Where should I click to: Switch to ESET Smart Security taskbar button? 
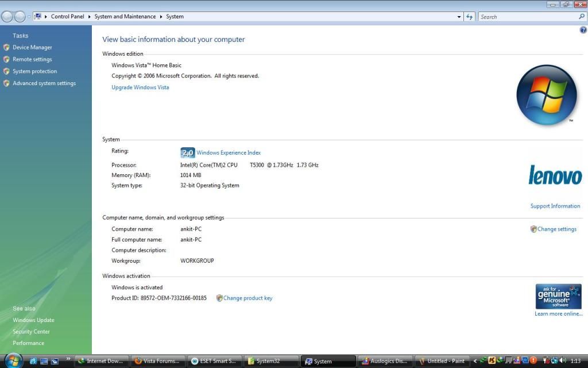point(215,361)
